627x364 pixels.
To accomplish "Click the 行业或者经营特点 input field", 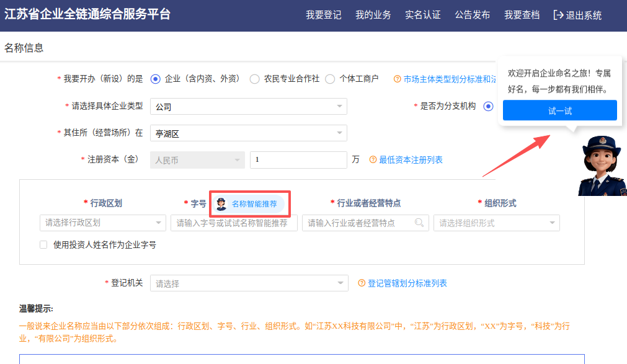I will pos(365,223).
